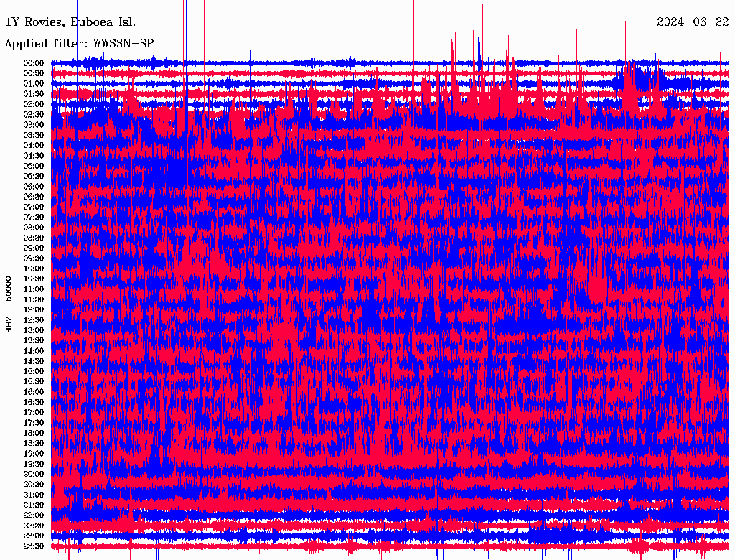
Task: Select the 20:30 time label
Action: point(34,485)
